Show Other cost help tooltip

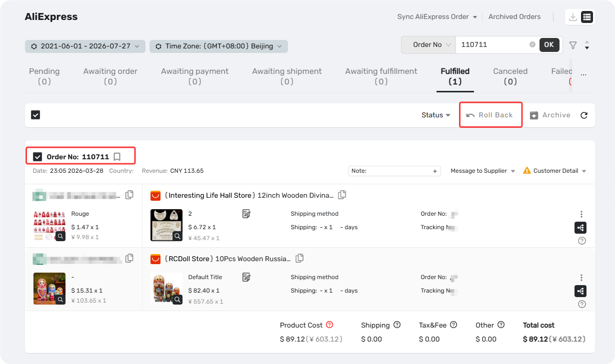tap(501, 325)
